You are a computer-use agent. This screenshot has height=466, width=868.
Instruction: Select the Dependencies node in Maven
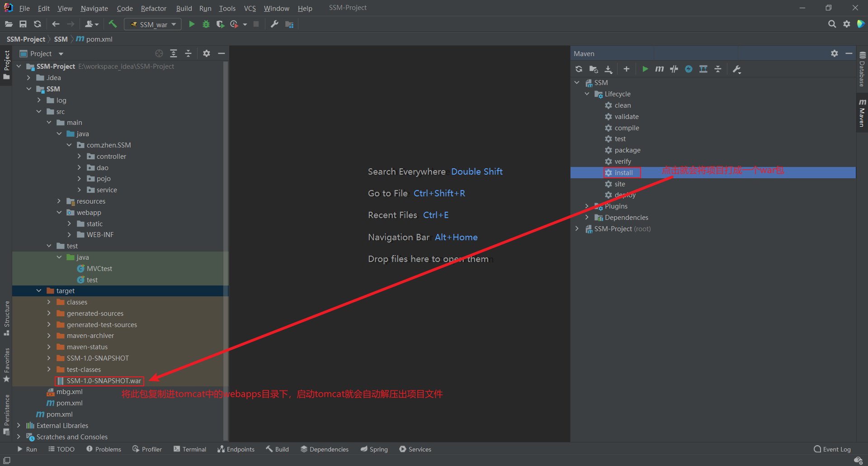[x=627, y=218]
